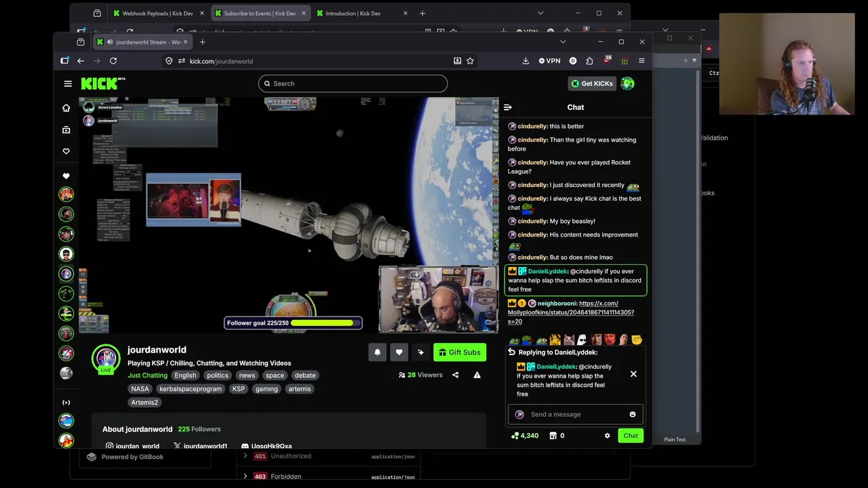Open the browser extensions puzzle icon
Screen dimensions: 868x488
click(589, 61)
